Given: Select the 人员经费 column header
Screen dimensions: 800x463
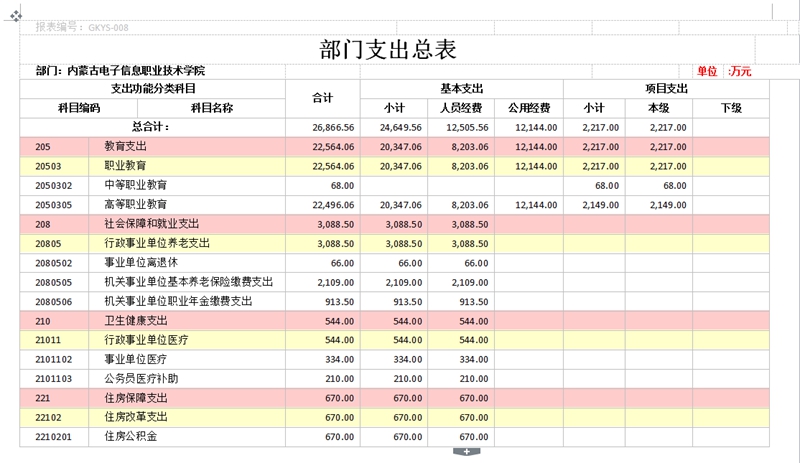Looking at the screenshot, I should pyautogui.click(x=461, y=108).
